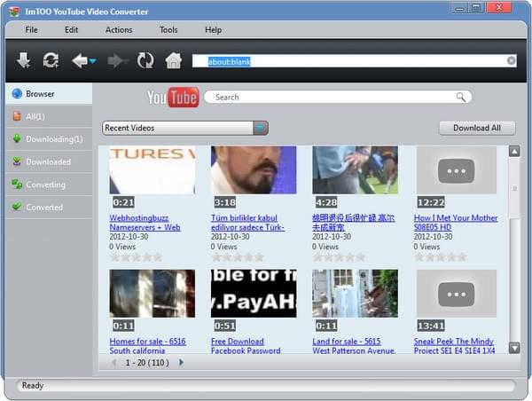Open the PayAH Facebook Password video thumbnail
532x401 pixels.
point(254,294)
